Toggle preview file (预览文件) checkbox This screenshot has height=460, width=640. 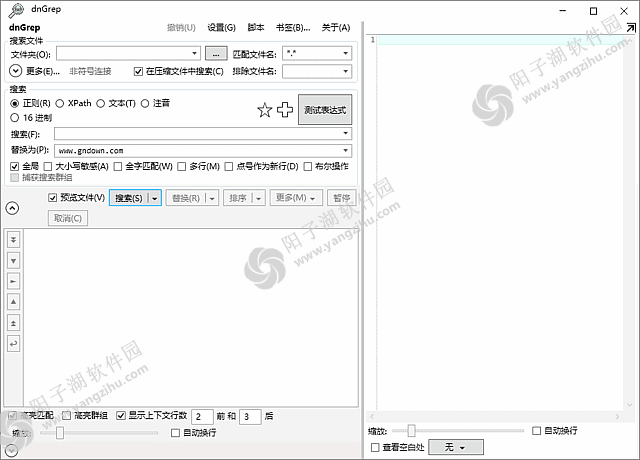[52, 198]
